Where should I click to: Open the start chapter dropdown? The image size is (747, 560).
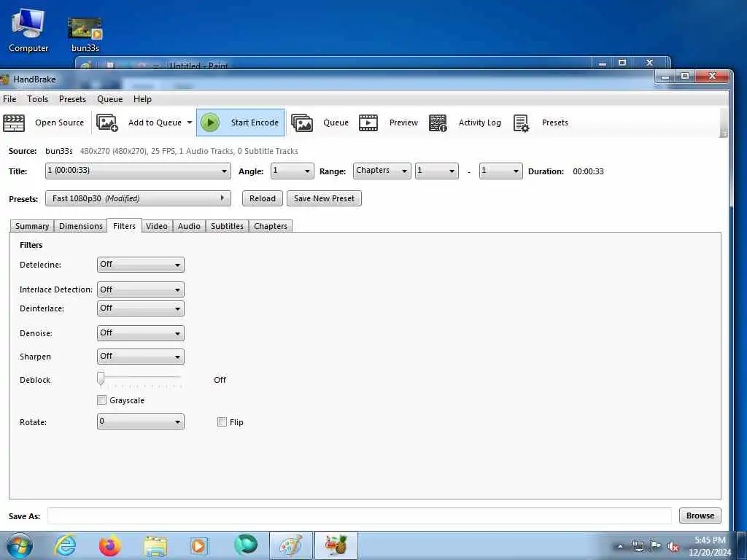436,171
